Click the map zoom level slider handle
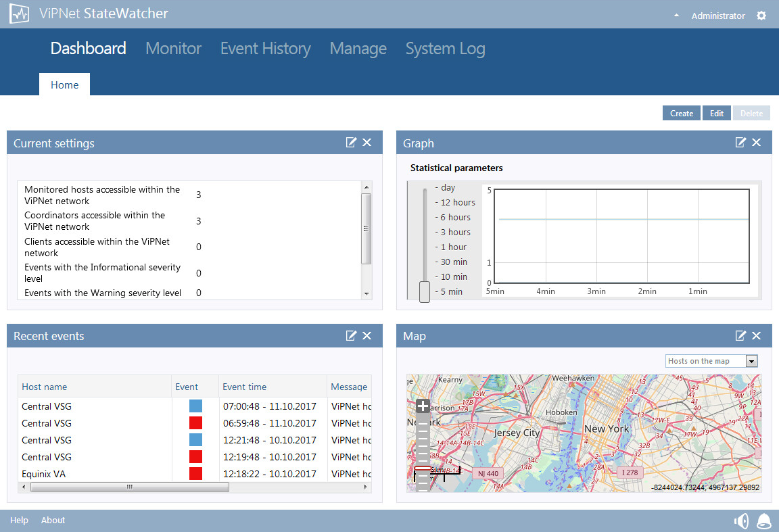779x532 pixels. click(x=423, y=468)
